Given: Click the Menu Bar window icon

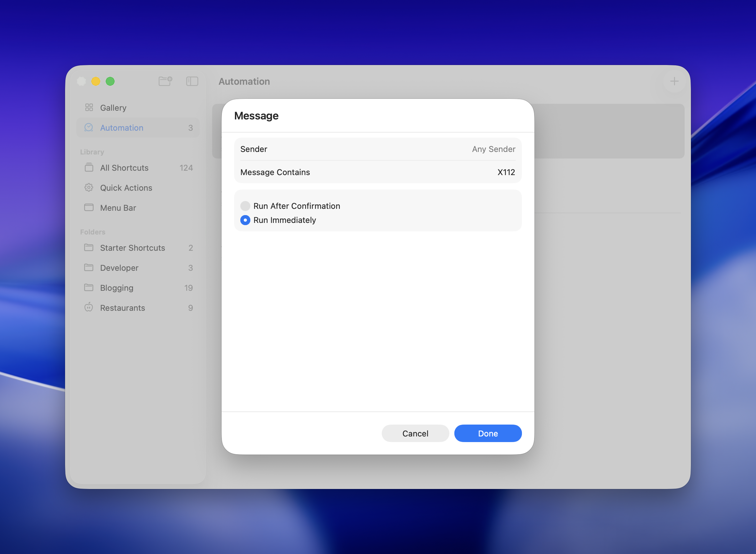Looking at the screenshot, I should (x=89, y=208).
